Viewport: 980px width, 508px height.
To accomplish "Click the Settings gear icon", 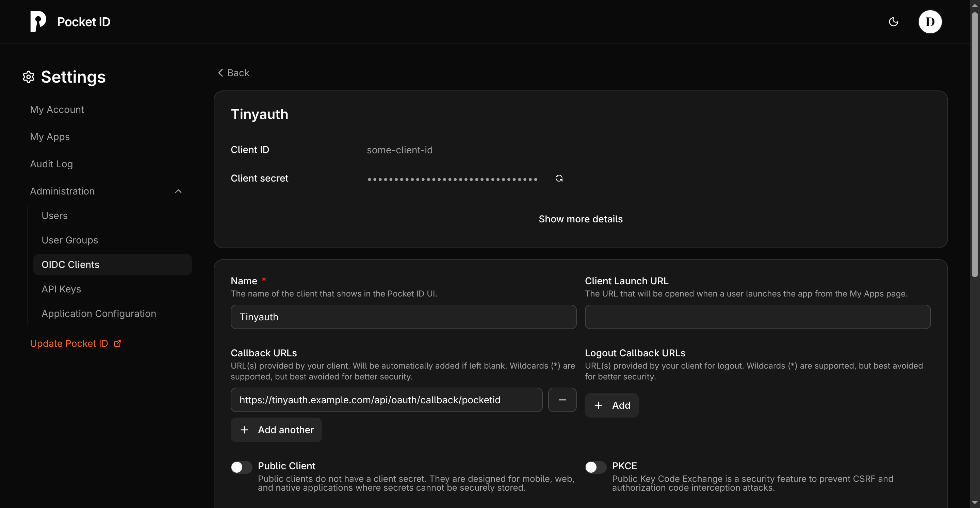I will pos(28,77).
